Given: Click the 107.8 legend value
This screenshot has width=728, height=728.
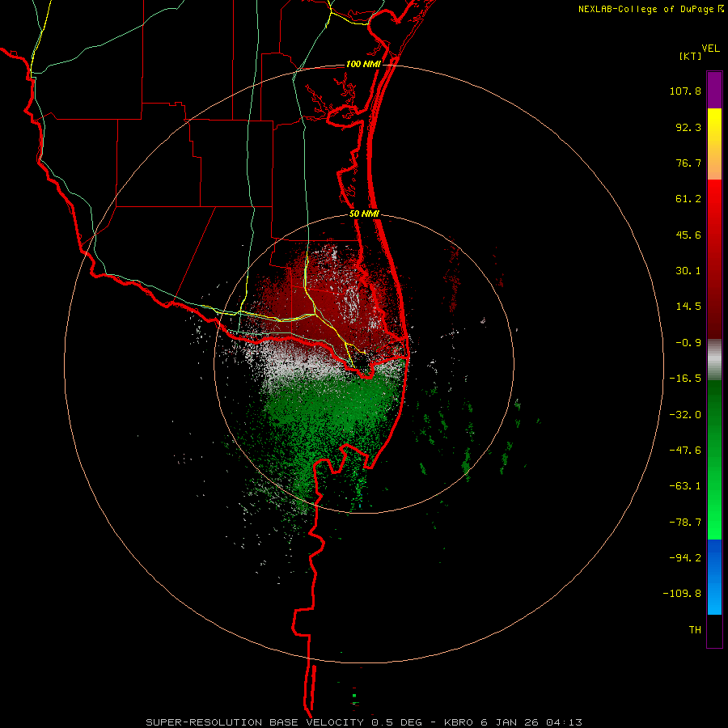Looking at the screenshot, I should point(685,91).
